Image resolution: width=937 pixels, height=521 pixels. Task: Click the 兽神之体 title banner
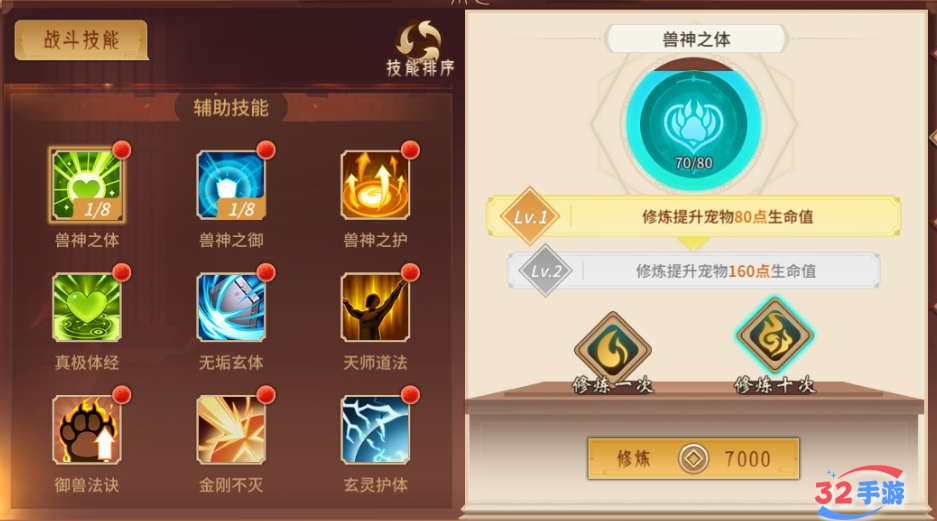tap(696, 39)
